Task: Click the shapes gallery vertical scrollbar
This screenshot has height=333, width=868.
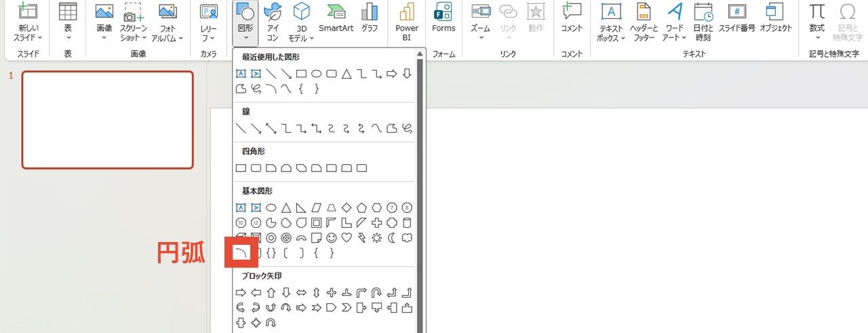Action: click(x=420, y=197)
